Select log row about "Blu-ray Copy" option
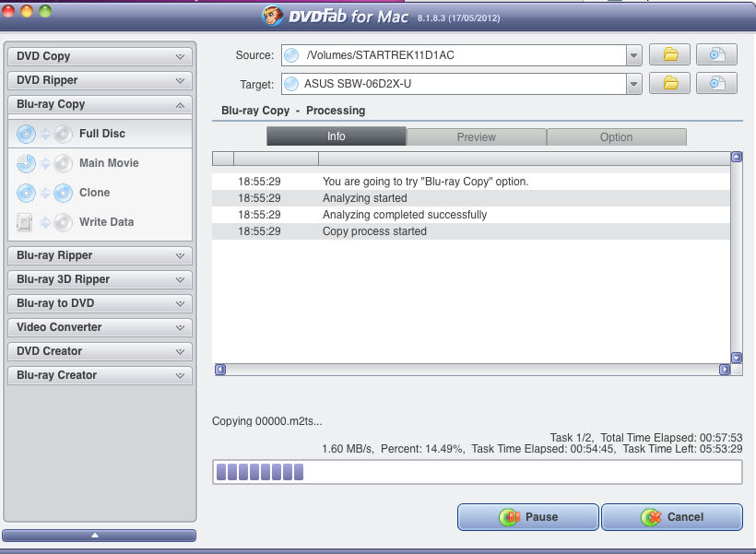 click(x=471, y=182)
